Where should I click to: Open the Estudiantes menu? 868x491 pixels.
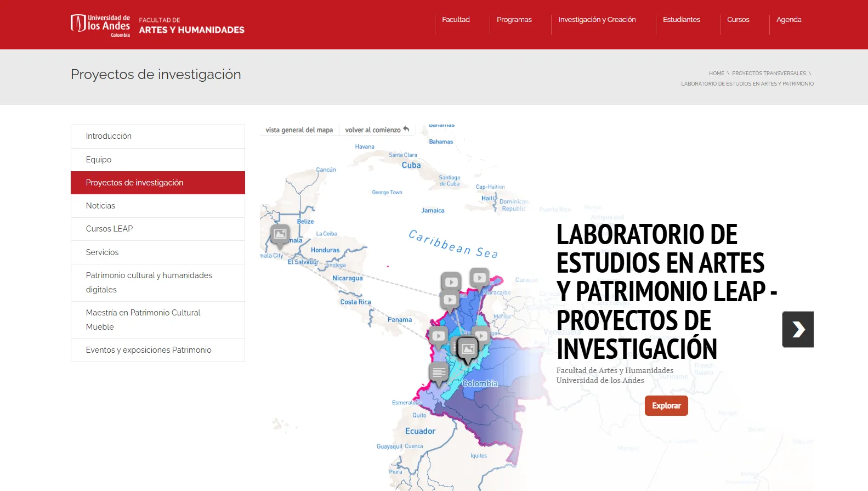(x=682, y=20)
